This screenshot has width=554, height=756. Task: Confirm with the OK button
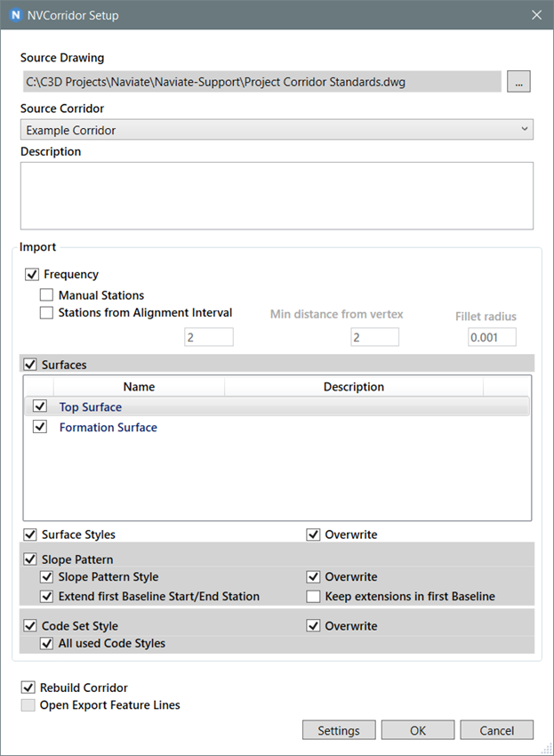click(x=418, y=730)
